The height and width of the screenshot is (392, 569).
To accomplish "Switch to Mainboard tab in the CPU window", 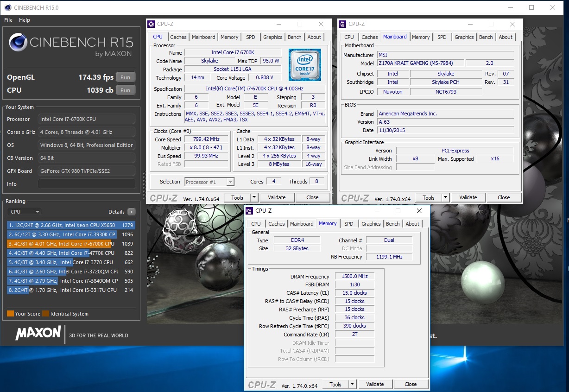I will click(x=203, y=37).
